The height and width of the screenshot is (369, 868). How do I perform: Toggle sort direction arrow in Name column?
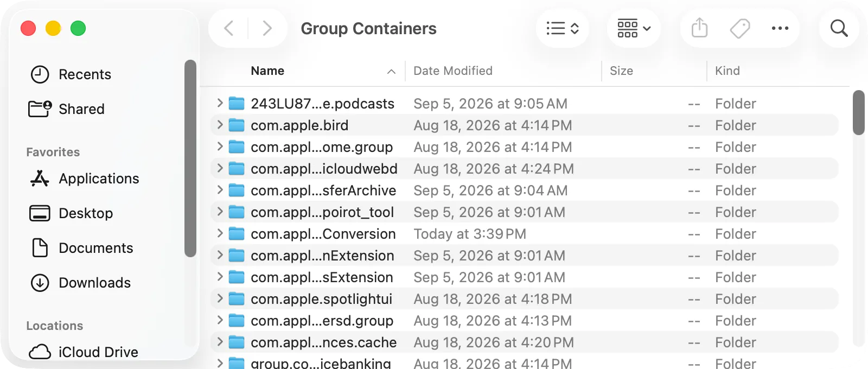pyautogui.click(x=391, y=72)
